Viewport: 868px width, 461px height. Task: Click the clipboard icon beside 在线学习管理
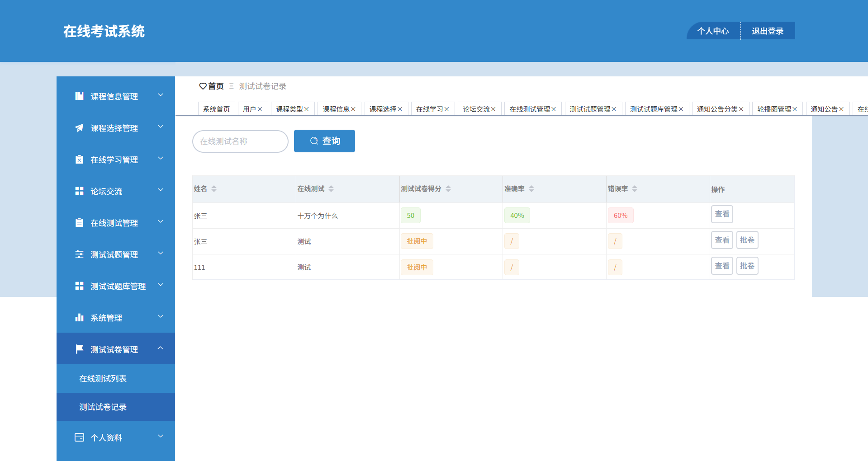[79, 160]
